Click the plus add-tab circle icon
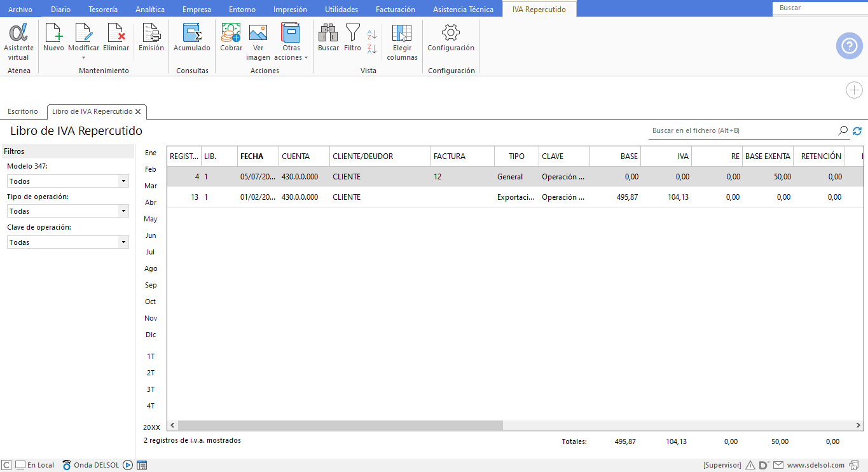The width and height of the screenshot is (868, 472). (x=854, y=90)
